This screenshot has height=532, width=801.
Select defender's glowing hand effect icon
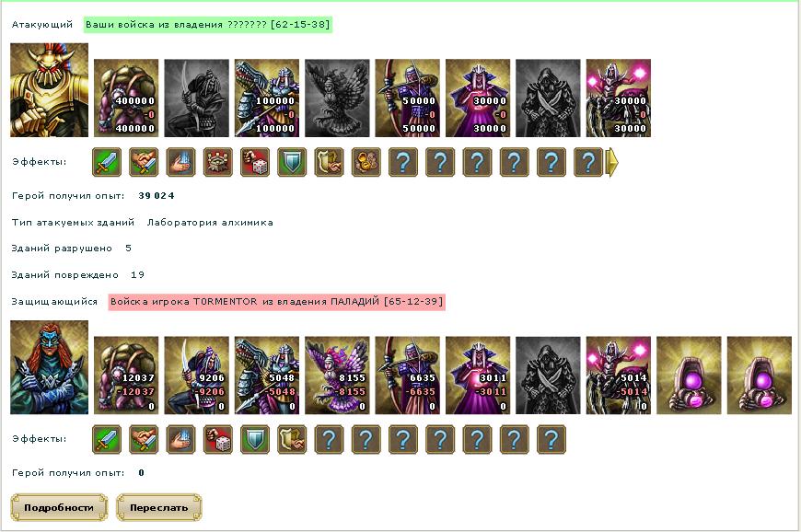[x=180, y=440]
